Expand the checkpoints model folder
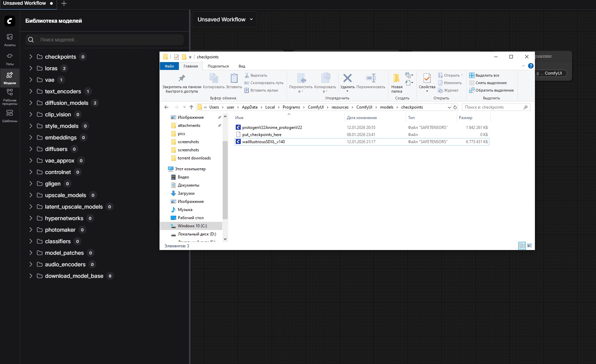 point(31,57)
